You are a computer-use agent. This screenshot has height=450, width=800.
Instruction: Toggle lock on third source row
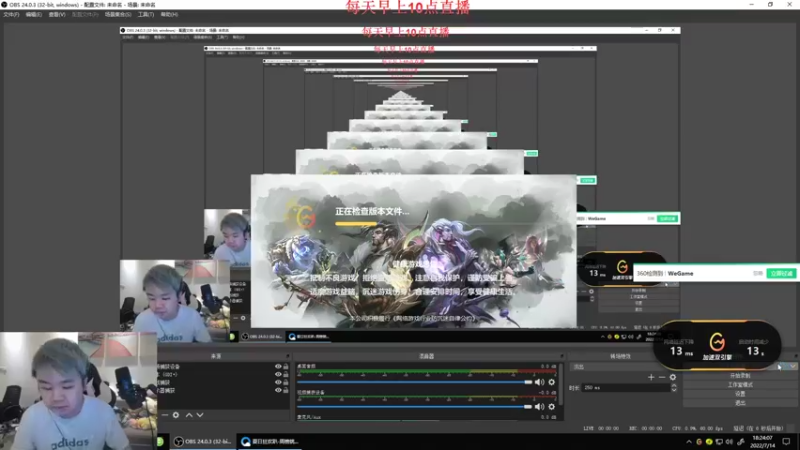(x=286, y=382)
